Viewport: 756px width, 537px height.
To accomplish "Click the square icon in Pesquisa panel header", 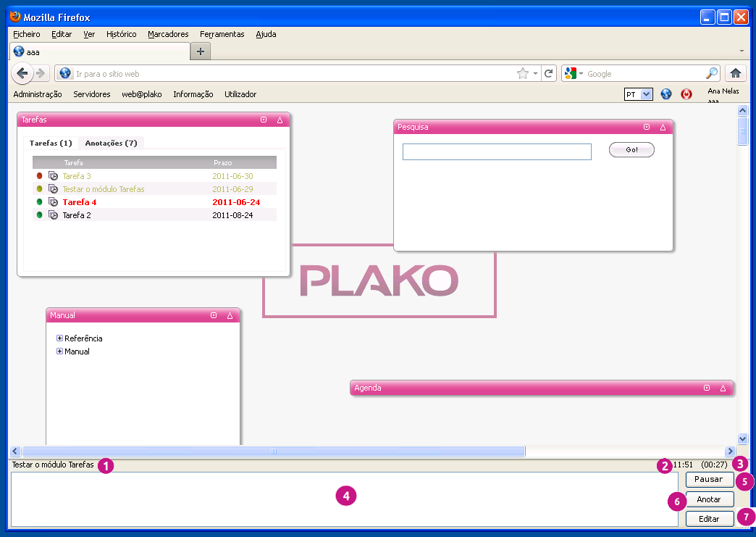I will (647, 127).
